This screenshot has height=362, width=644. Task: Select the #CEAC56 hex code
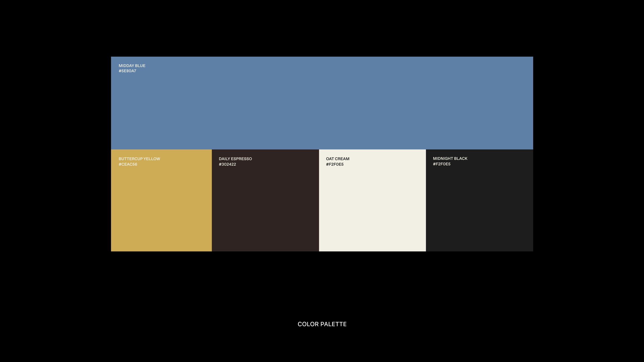click(x=128, y=164)
